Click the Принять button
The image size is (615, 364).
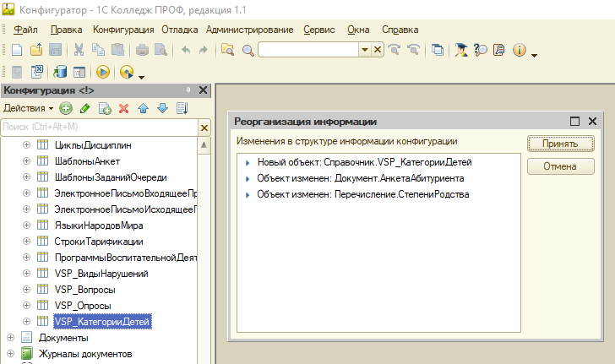(x=560, y=144)
